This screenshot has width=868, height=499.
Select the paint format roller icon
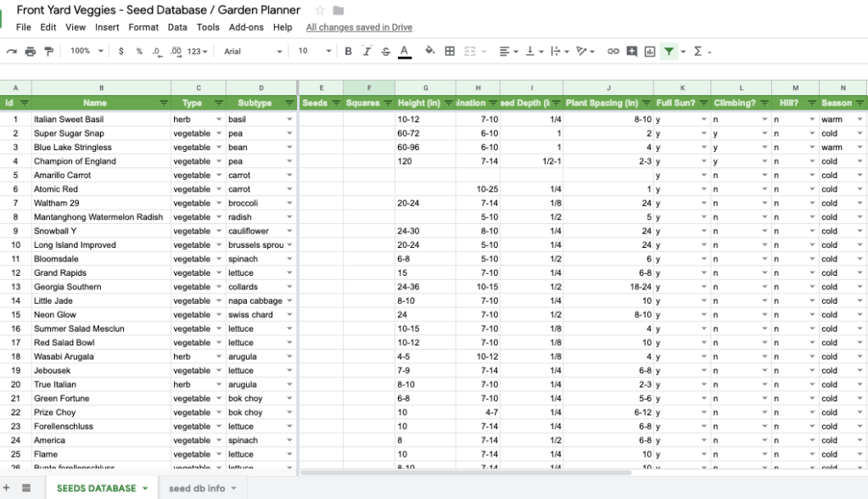pyautogui.click(x=49, y=52)
